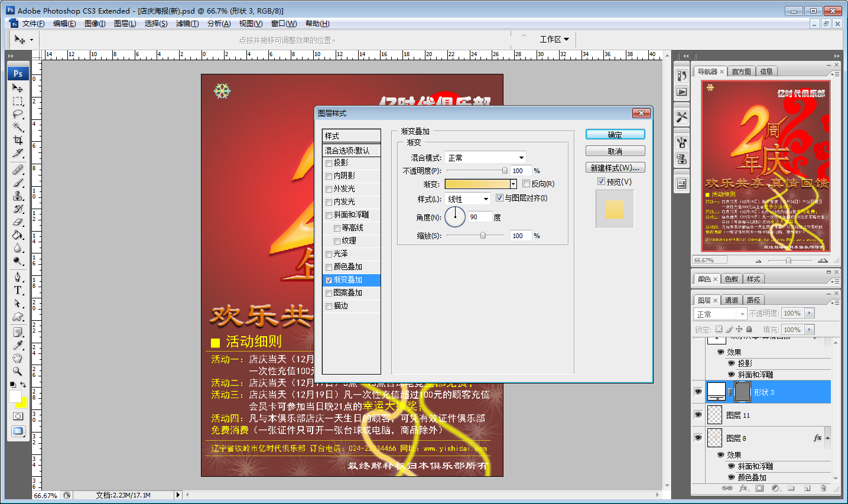Screen dimensions: 848x504
Task: Select the Path Selection tool
Action: pos(18,303)
